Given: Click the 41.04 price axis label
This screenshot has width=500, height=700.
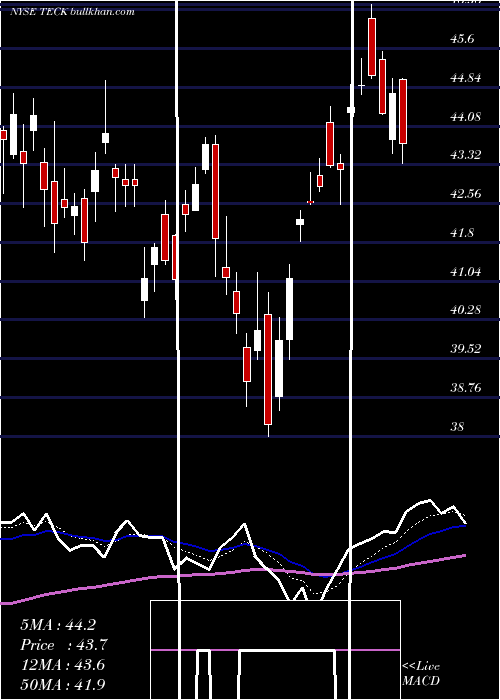Looking at the screenshot, I should pyautogui.click(x=466, y=271).
